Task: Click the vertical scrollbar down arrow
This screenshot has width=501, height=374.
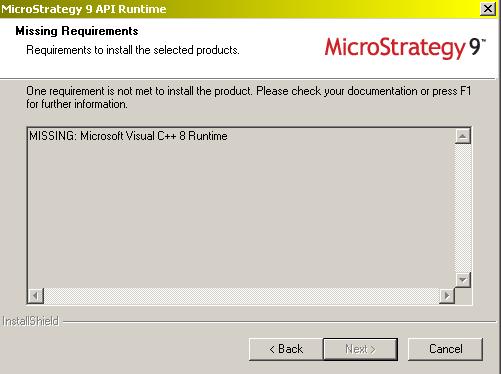Action: coord(463,280)
